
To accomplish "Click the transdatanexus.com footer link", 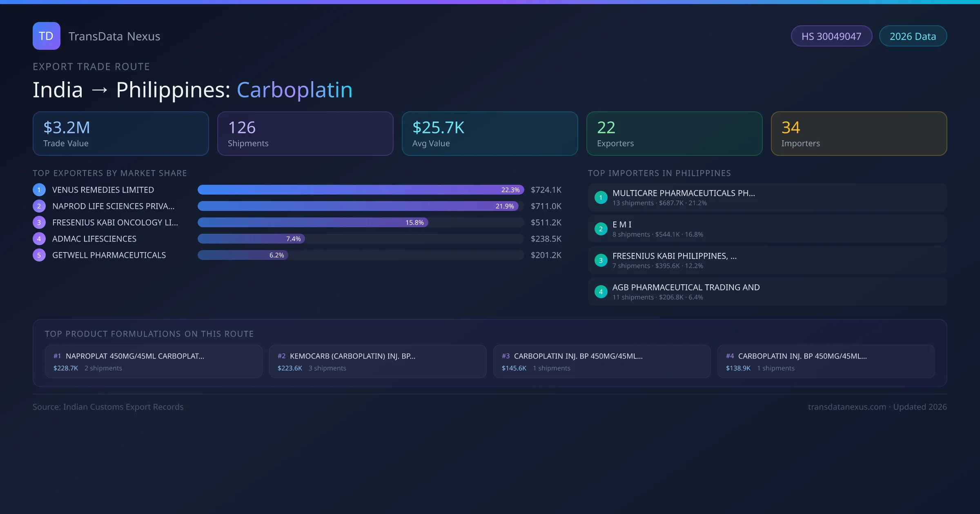I will 847,407.
